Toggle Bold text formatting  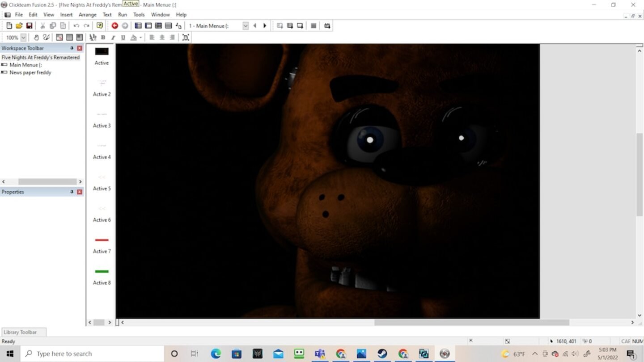point(103,38)
